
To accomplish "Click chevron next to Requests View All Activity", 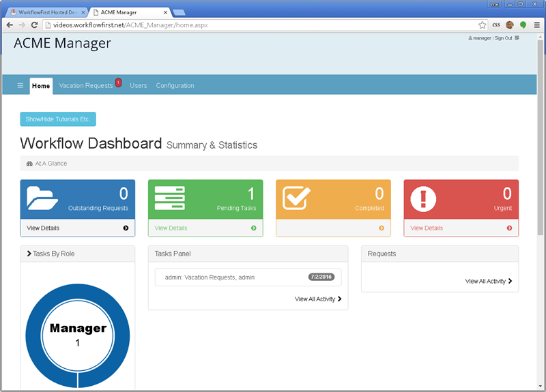I will 510,281.
